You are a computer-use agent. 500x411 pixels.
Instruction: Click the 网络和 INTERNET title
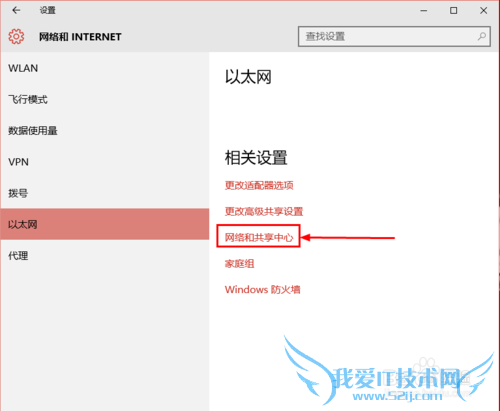[80, 37]
